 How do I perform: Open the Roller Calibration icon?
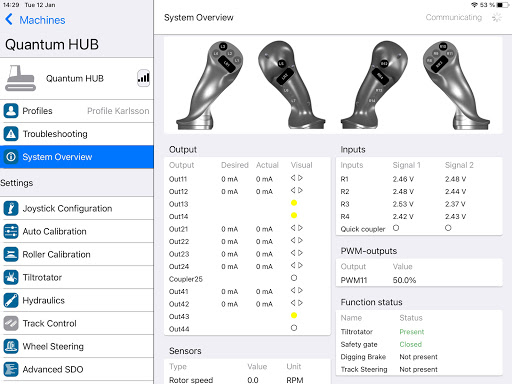[11, 254]
